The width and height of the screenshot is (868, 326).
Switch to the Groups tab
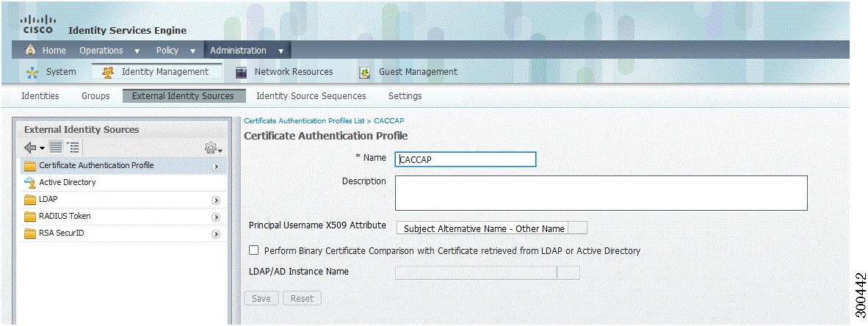(95, 95)
